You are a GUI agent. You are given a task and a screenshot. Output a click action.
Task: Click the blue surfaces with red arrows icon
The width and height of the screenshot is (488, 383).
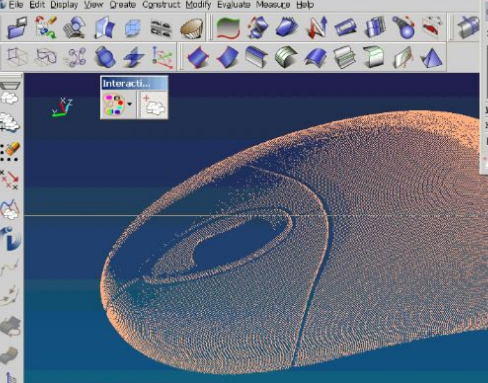(258, 27)
